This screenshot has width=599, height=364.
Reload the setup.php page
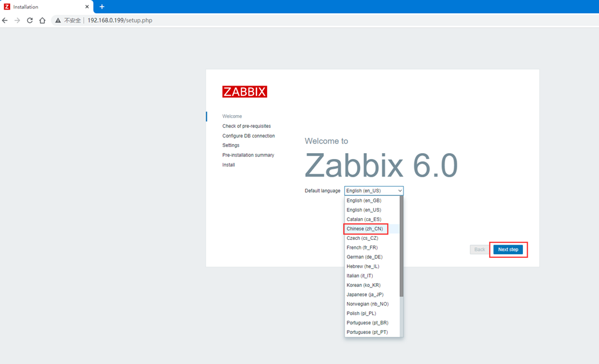click(30, 20)
